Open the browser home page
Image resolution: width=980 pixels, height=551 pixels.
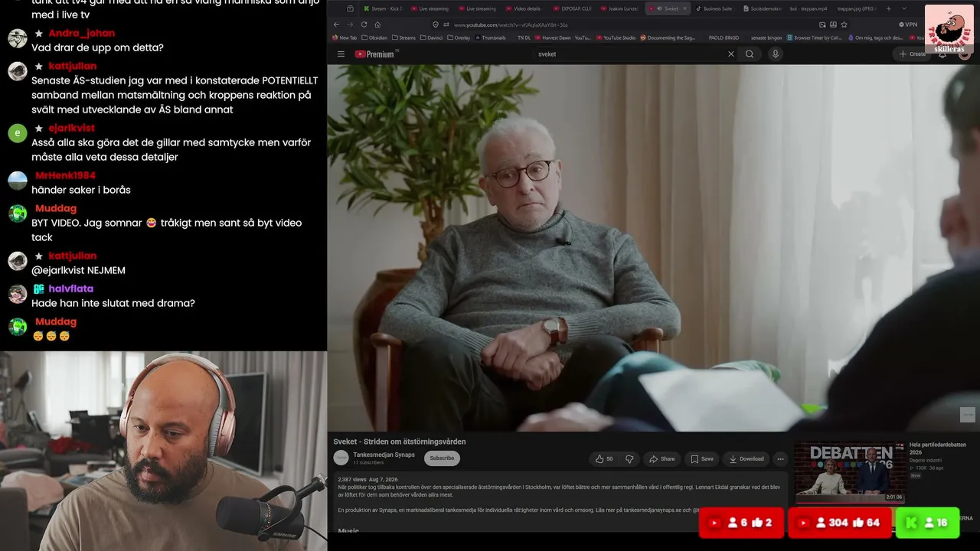click(x=377, y=24)
